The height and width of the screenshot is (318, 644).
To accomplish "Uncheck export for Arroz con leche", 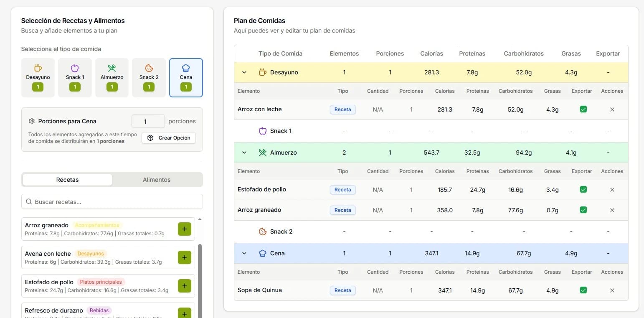I will click(583, 109).
